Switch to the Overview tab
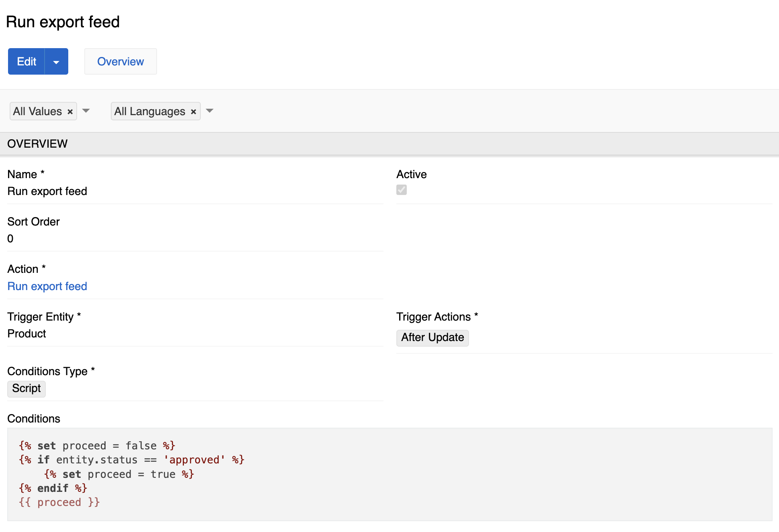 click(120, 61)
